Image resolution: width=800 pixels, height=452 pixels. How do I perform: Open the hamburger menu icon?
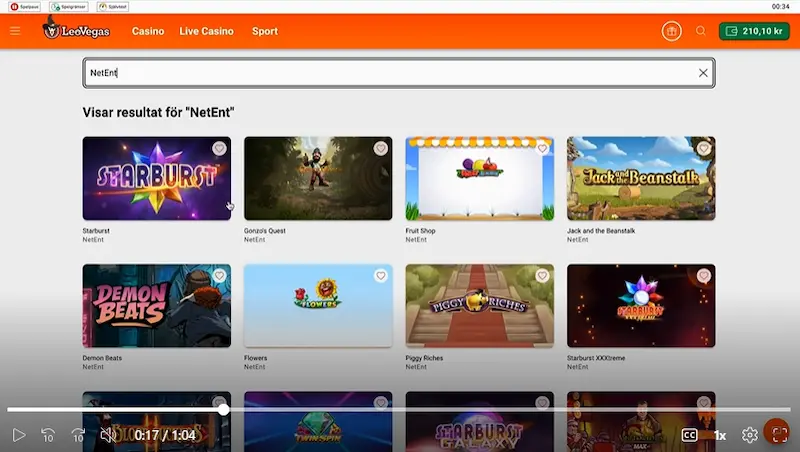15,31
